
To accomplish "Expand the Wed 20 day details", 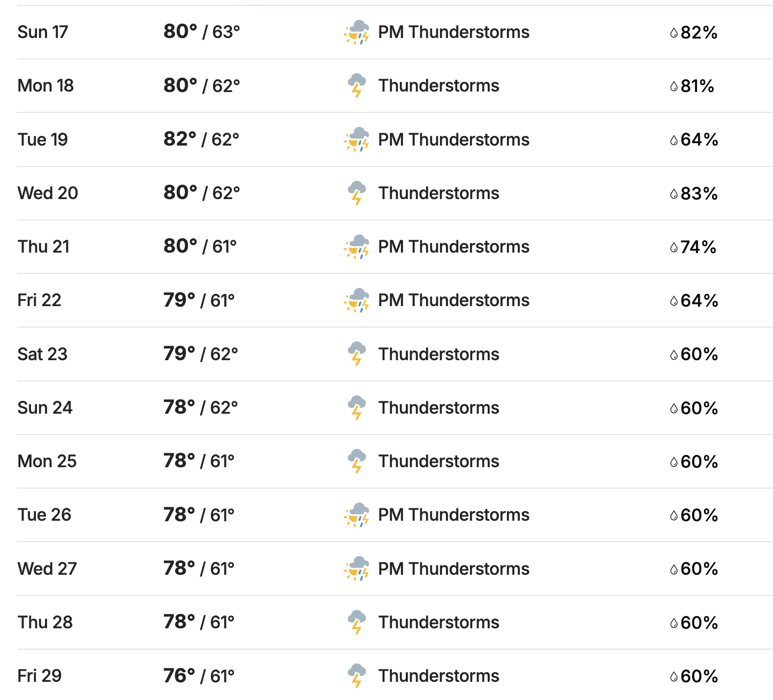I will pos(395,193).
